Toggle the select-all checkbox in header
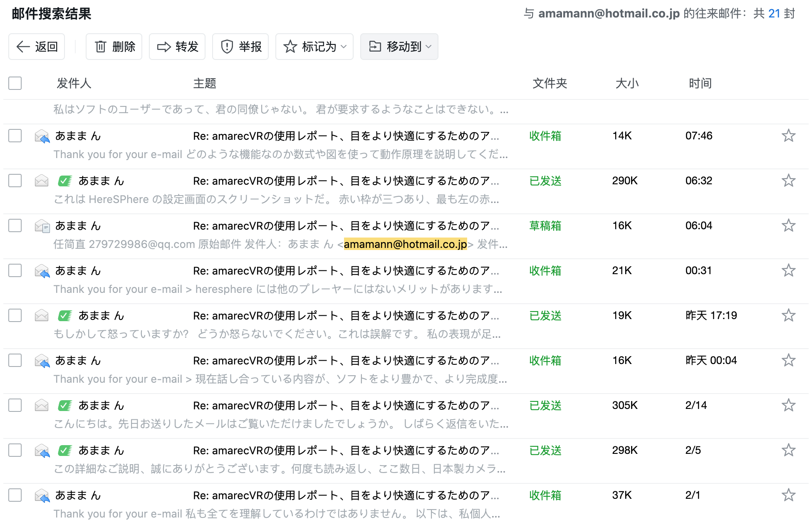 click(15, 83)
